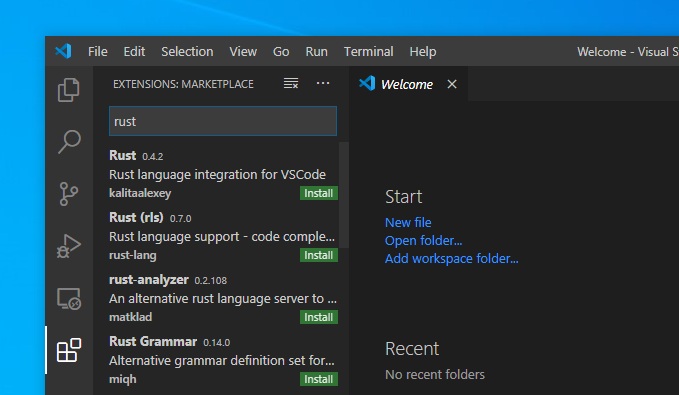
Task: Click publisher name rust-lang
Action: 133,255
